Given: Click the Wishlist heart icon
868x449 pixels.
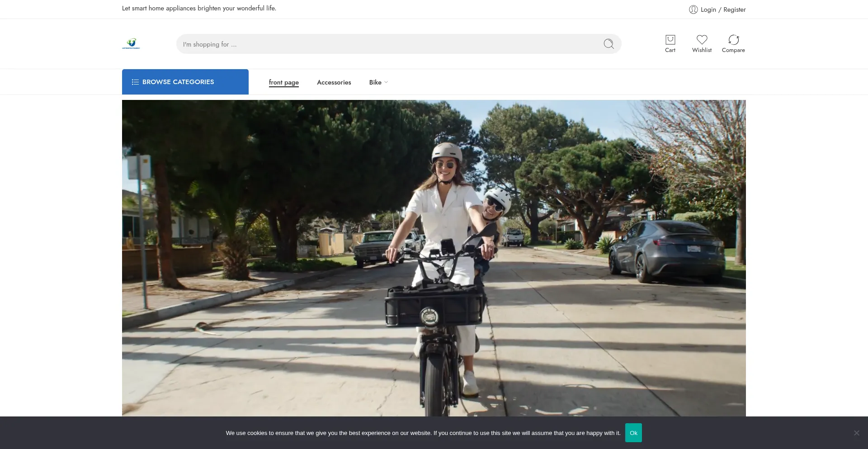Looking at the screenshot, I should pyautogui.click(x=702, y=40).
